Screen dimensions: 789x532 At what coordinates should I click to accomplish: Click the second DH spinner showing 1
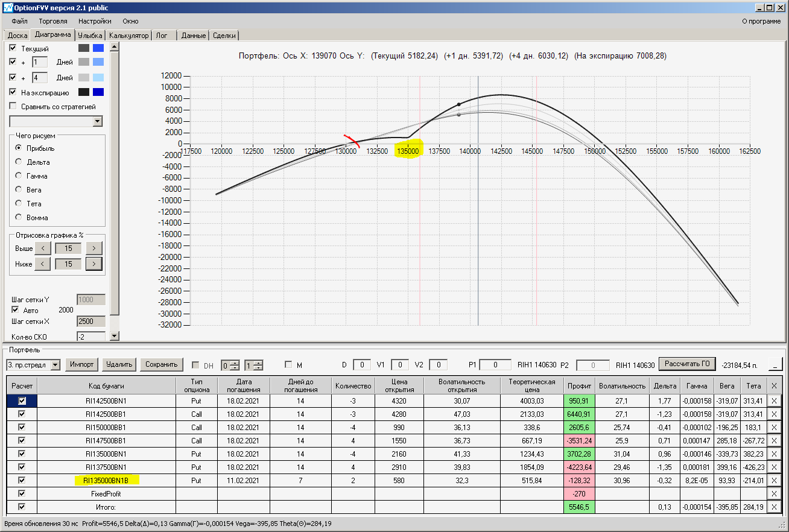tap(253, 365)
